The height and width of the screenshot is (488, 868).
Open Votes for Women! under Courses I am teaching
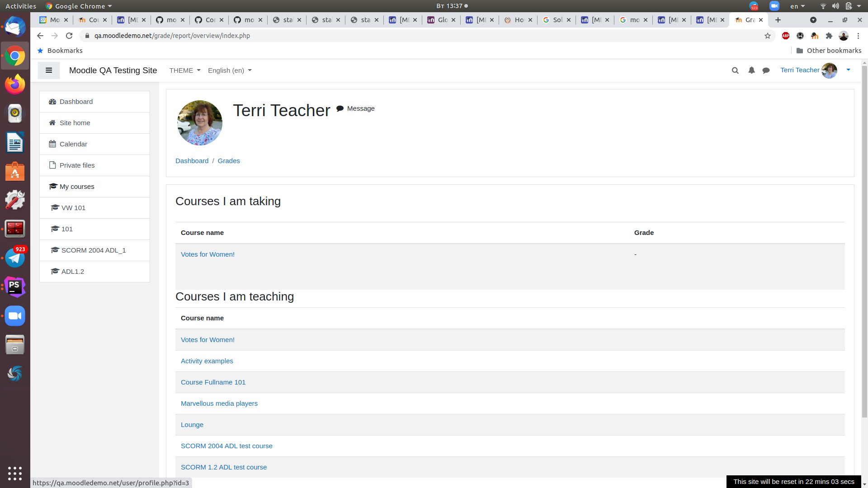208,340
